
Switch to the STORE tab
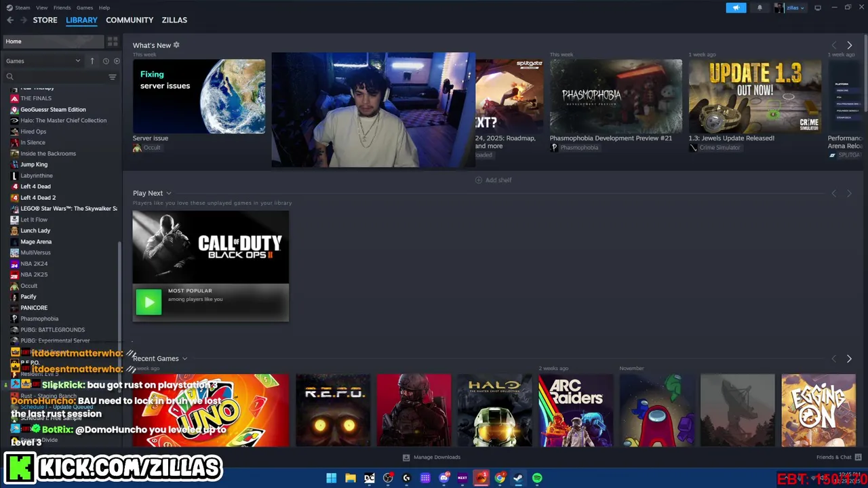click(x=45, y=20)
